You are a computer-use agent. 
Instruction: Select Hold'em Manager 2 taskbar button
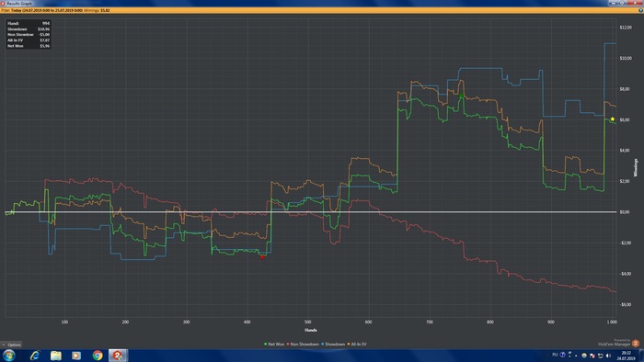click(x=119, y=356)
